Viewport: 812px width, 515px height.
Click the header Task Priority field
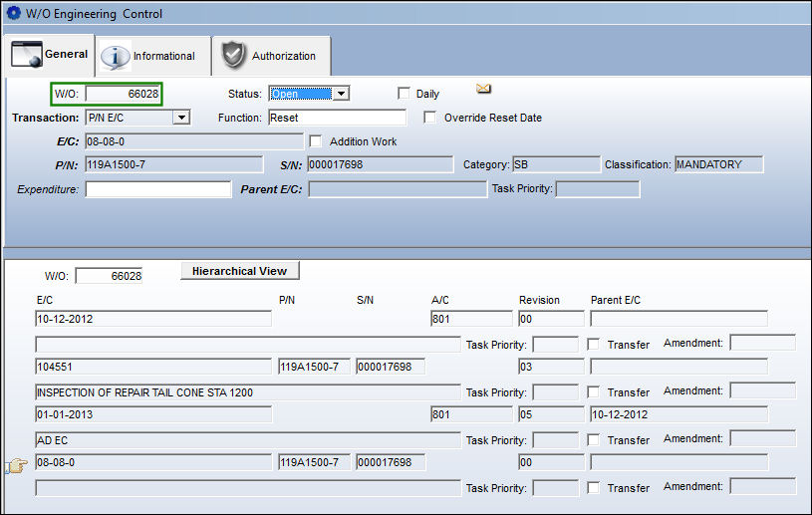coord(598,189)
